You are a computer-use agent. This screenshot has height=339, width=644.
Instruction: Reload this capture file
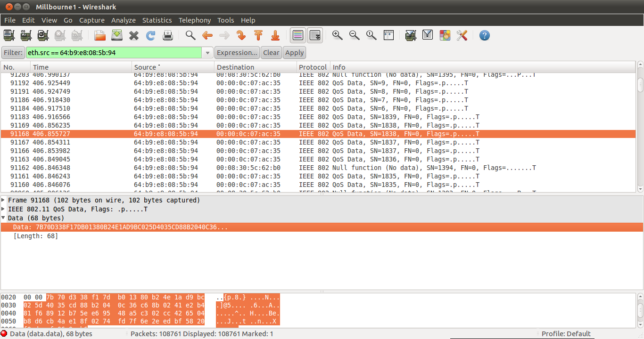[x=151, y=35]
